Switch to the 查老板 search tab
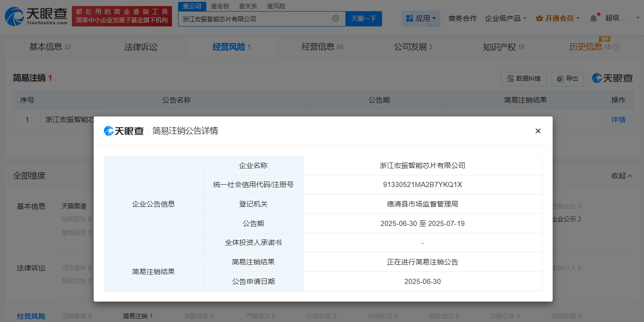Viewport: 644px width, 322px height. point(220,6)
